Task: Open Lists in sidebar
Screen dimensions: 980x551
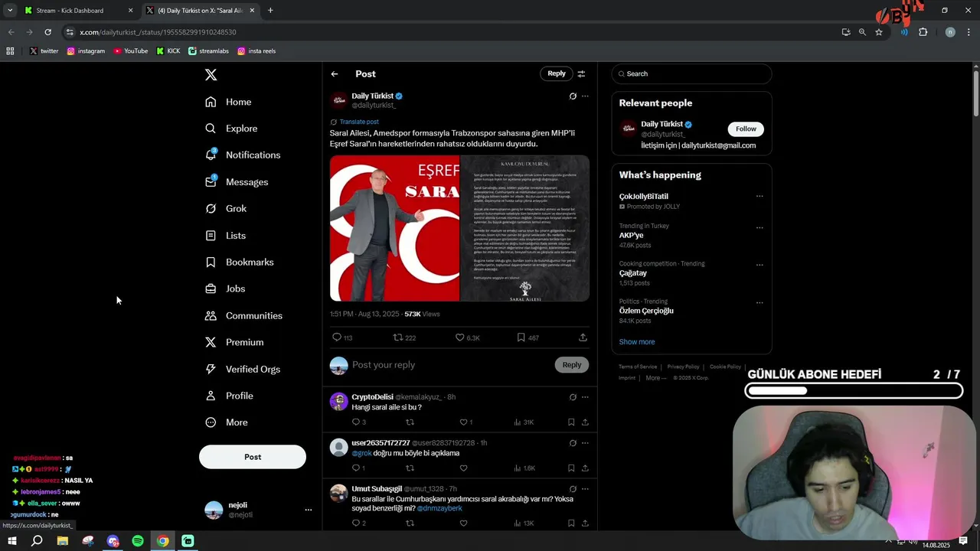Action: tap(225, 236)
